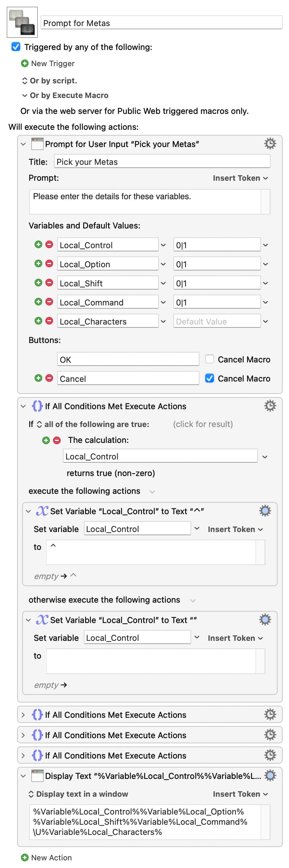The image size is (289, 868).
Task: Uncheck Triggered by any of the following
Action: coord(16,47)
